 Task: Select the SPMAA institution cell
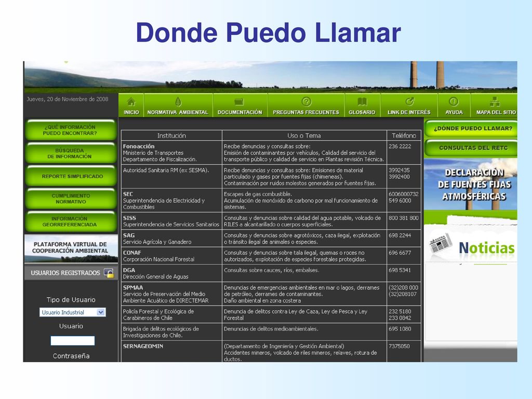(171, 294)
